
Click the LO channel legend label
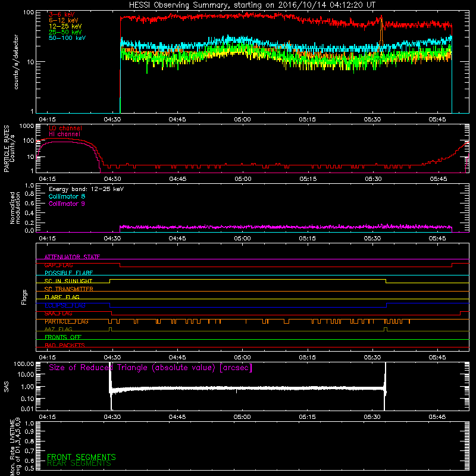tap(65, 128)
